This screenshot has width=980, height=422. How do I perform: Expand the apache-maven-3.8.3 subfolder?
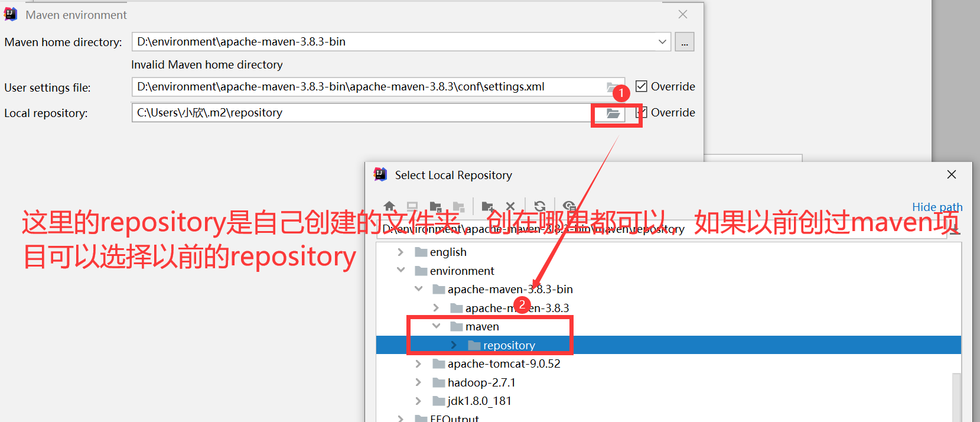pos(436,308)
